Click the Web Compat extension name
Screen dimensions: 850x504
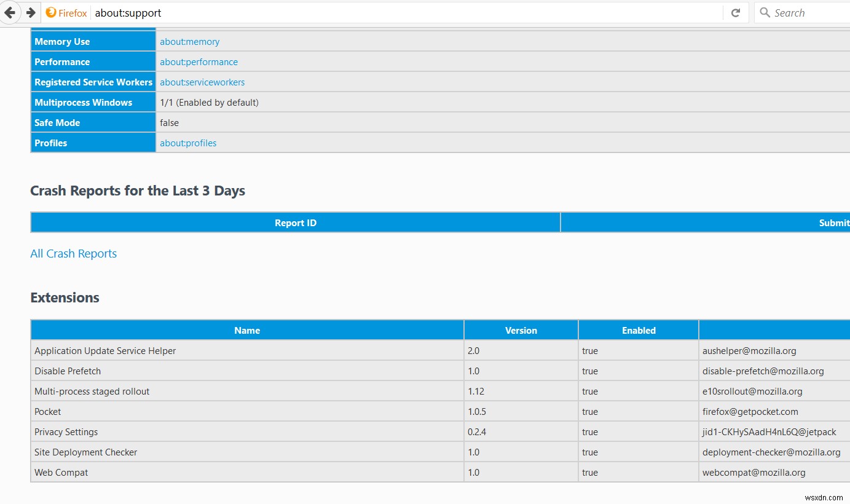[x=61, y=473]
